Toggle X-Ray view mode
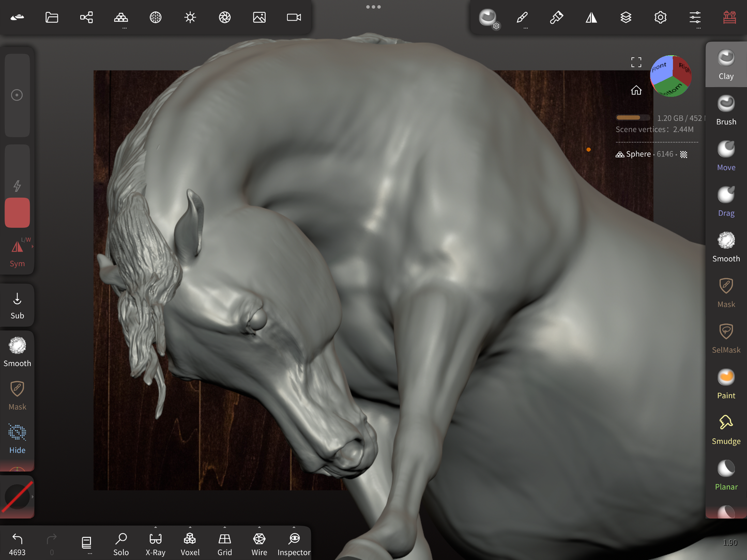Screen dimensions: 747x560 155,545
